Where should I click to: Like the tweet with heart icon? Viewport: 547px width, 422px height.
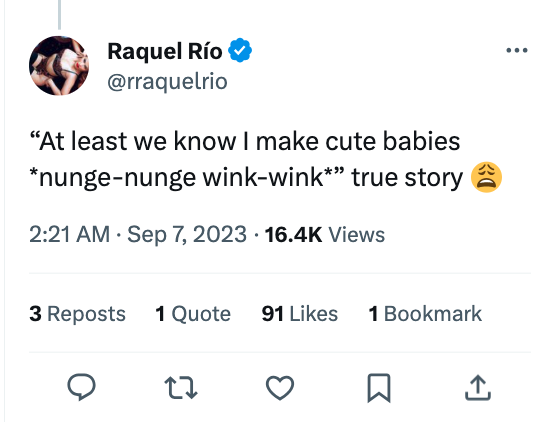tap(280, 387)
